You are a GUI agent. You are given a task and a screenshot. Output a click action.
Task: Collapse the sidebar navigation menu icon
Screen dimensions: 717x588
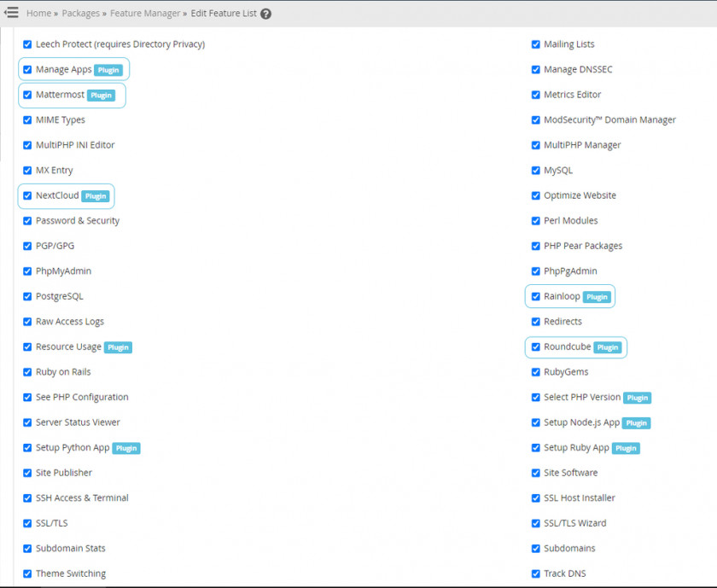click(x=11, y=12)
